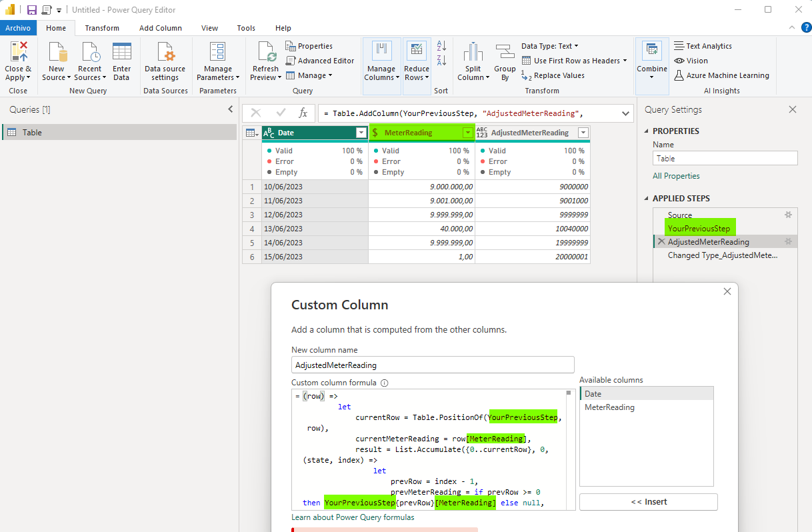Switch to the Transform tab
The image size is (812, 532).
coord(102,28)
